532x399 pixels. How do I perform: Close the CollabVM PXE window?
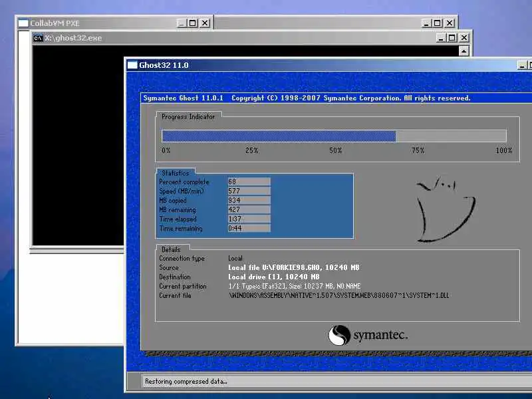click(205, 23)
